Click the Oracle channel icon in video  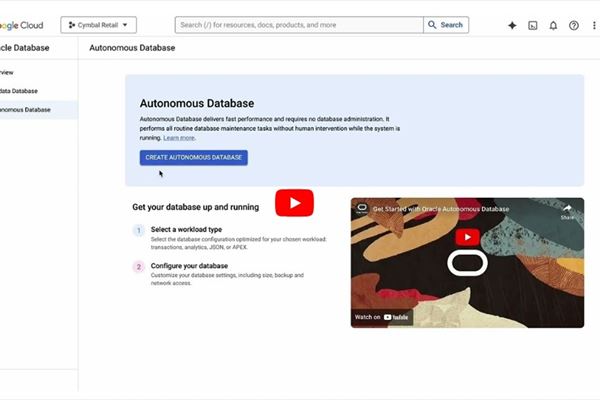tap(362, 208)
